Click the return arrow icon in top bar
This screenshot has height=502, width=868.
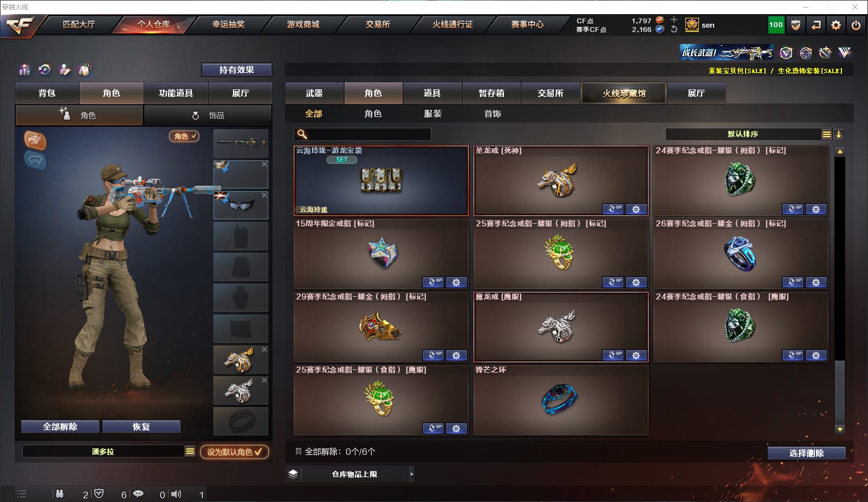coord(816,25)
